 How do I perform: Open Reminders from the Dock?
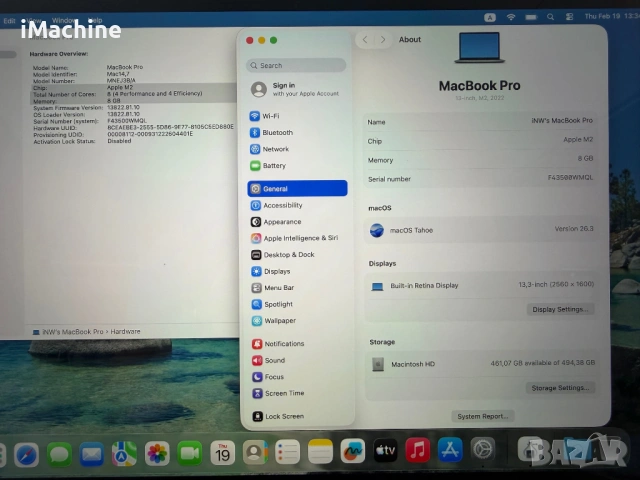(288, 452)
